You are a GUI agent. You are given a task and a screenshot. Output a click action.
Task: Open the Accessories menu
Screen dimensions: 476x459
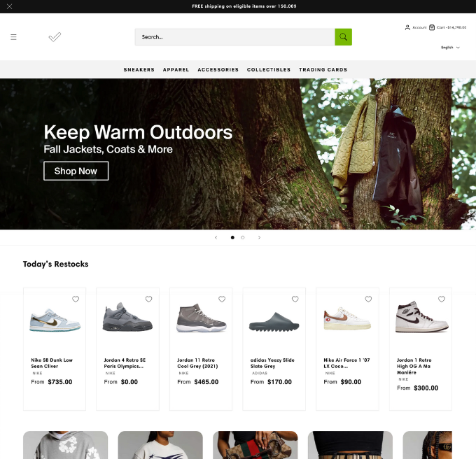tap(218, 69)
